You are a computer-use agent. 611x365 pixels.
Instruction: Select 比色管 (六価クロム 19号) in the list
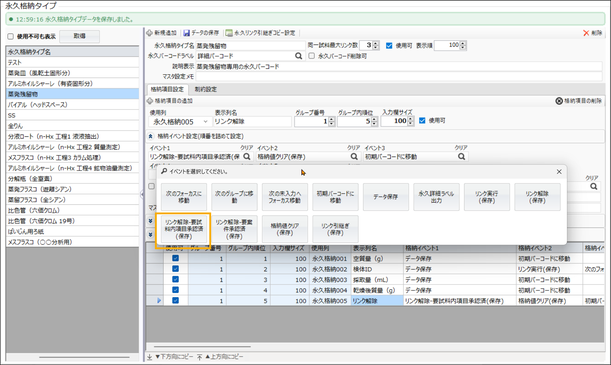tap(72, 221)
